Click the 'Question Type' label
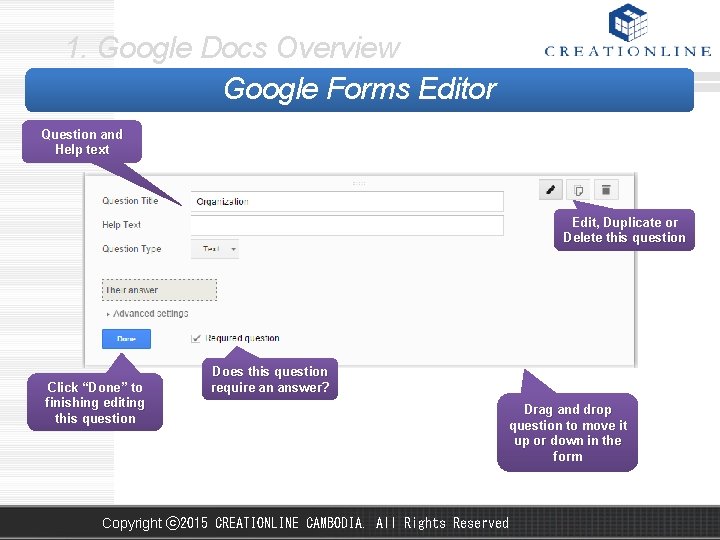This screenshot has width=720, height=540. click(132, 249)
